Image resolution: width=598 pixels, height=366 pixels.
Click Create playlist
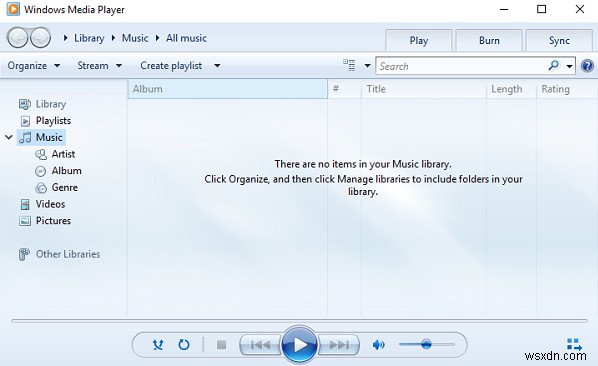pos(171,66)
